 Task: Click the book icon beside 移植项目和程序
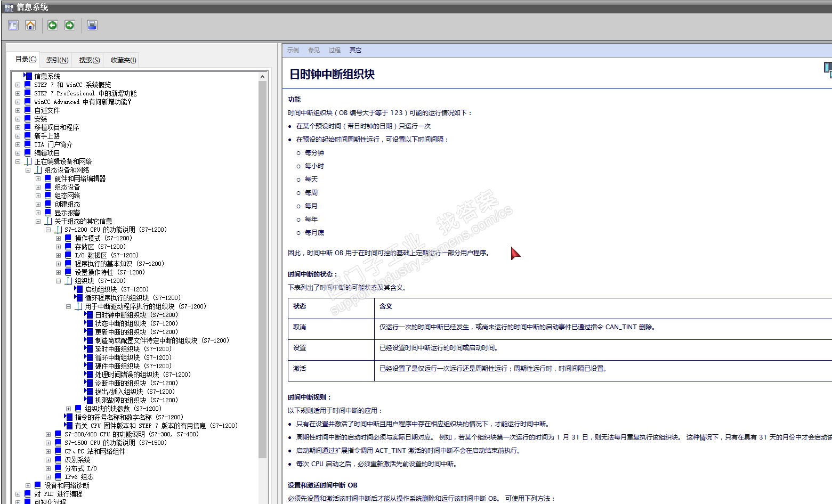coord(28,127)
